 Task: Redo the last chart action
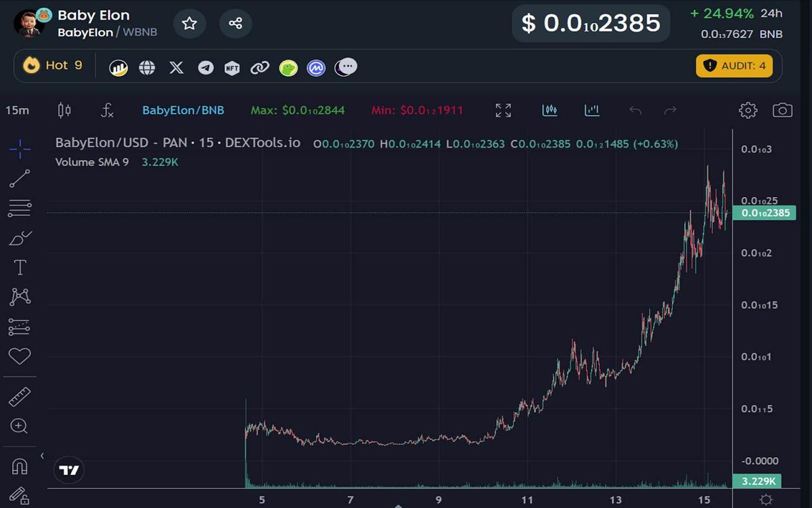670,110
